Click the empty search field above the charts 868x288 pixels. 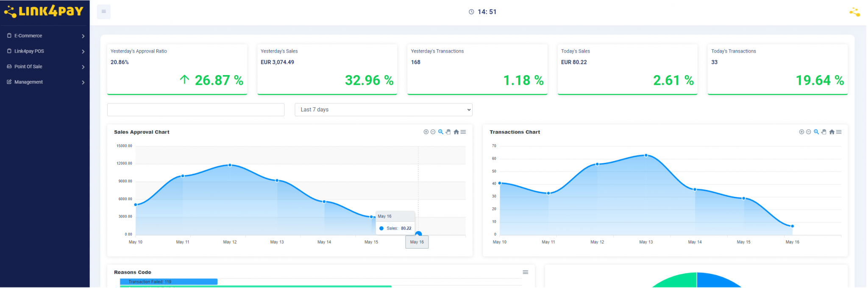coord(195,110)
